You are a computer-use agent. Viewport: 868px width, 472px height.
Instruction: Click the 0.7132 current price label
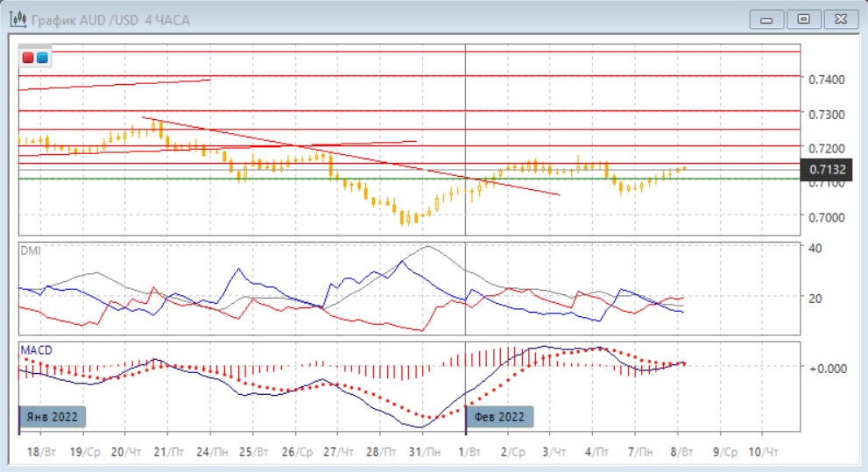click(x=825, y=169)
